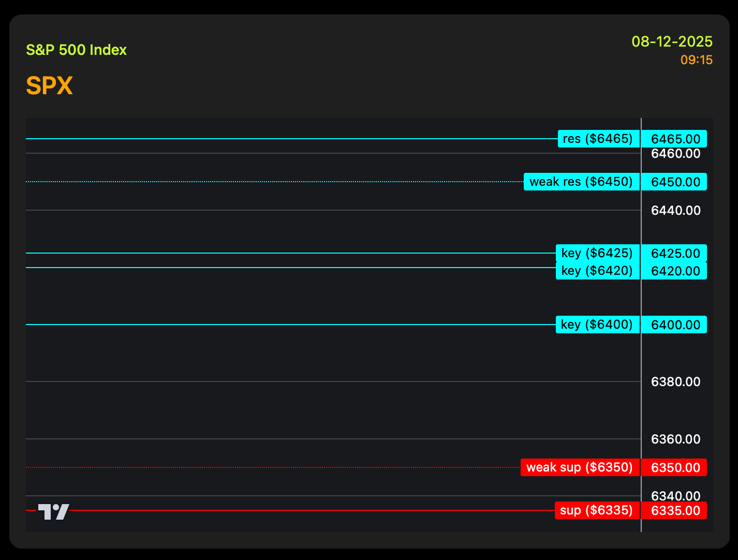
Task: Click the 6420.00 cyan price tag
Action: (x=674, y=271)
